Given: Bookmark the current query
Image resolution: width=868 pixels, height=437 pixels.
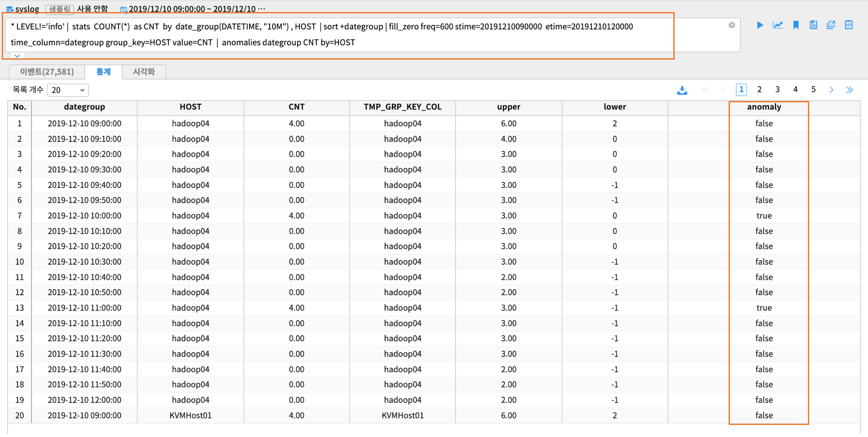Looking at the screenshot, I should (x=796, y=25).
